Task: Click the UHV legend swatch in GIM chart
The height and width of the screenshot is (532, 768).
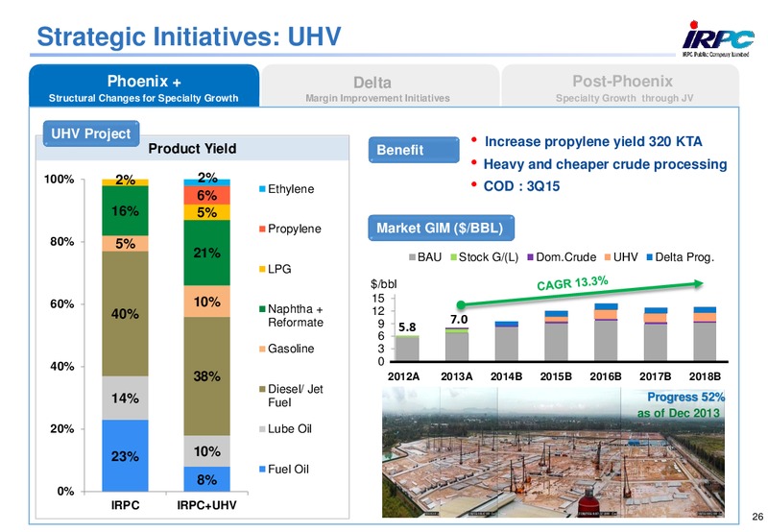Action: [x=608, y=257]
